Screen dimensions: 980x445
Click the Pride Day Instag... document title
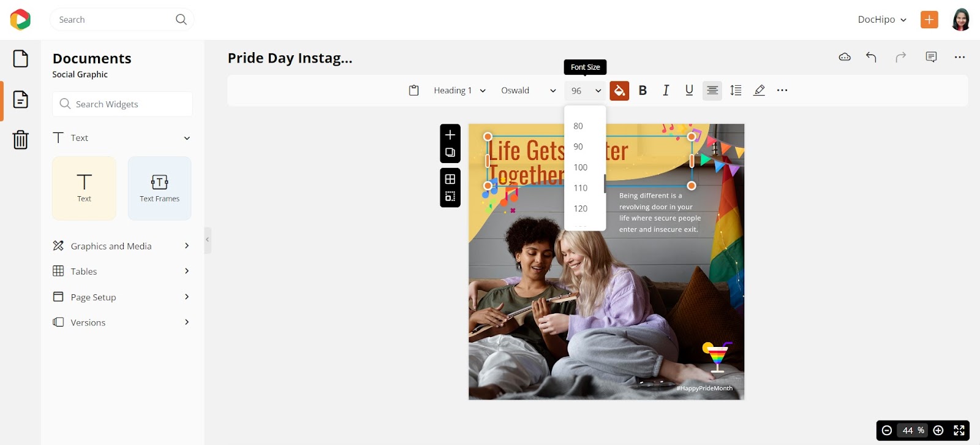click(290, 58)
